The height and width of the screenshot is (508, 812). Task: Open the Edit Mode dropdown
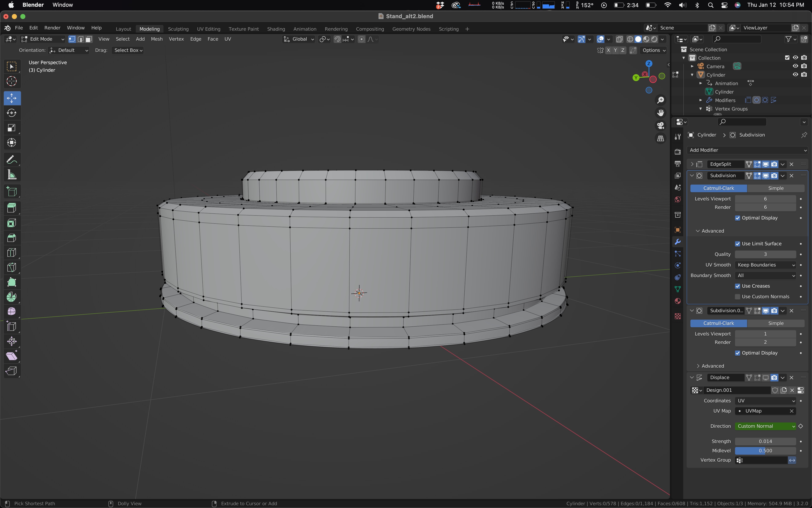[x=42, y=39]
